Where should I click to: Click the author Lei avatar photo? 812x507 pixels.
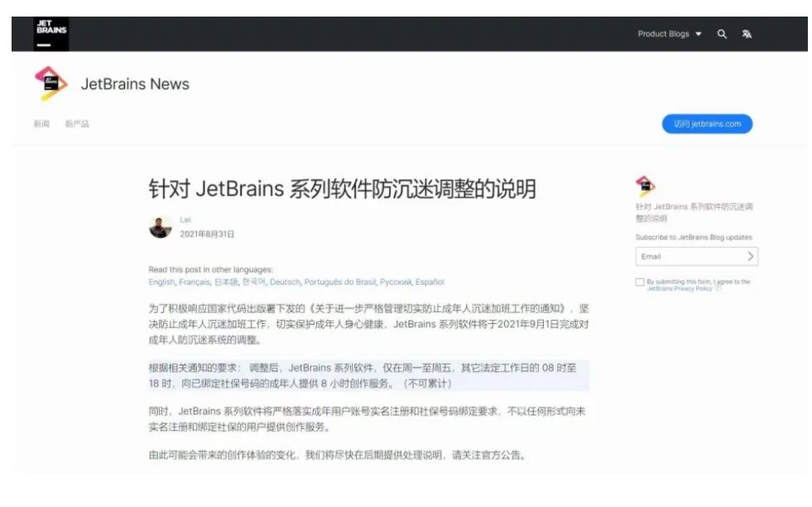tap(161, 227)
